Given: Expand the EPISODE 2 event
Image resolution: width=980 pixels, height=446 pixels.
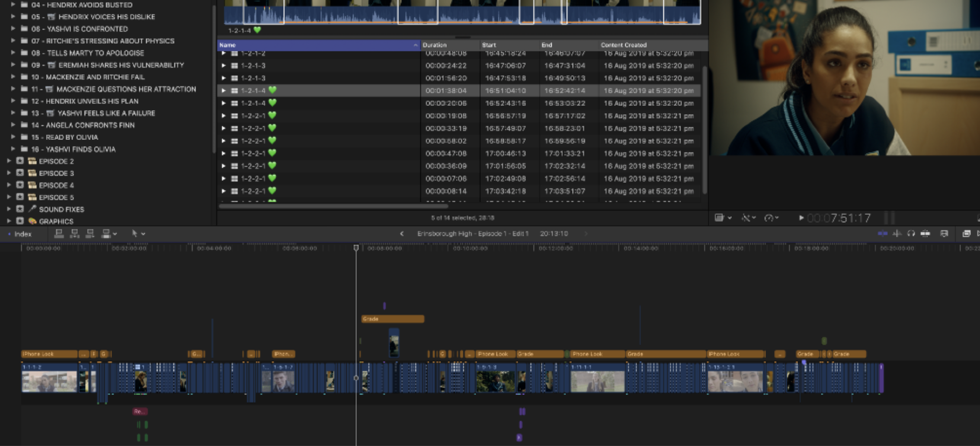Looking at the screenshot, I should [9, 161].
